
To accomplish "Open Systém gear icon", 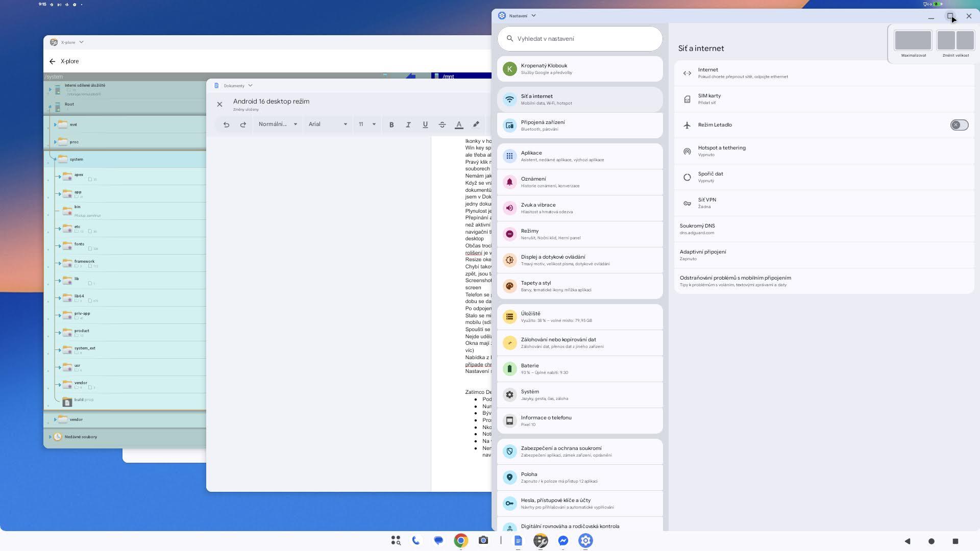I will point(509,395).
